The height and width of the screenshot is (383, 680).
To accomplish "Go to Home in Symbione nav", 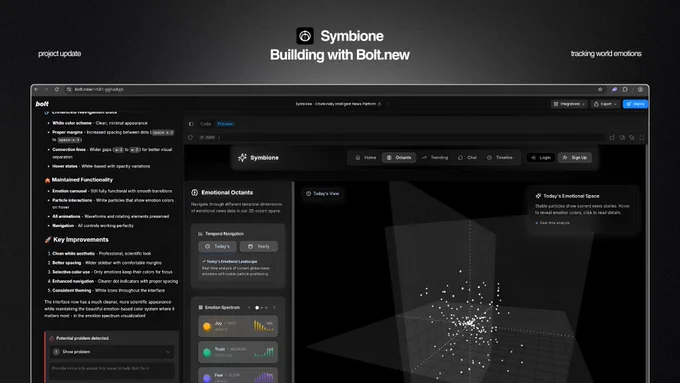I will pyautogui.click(x=366, y=157).
